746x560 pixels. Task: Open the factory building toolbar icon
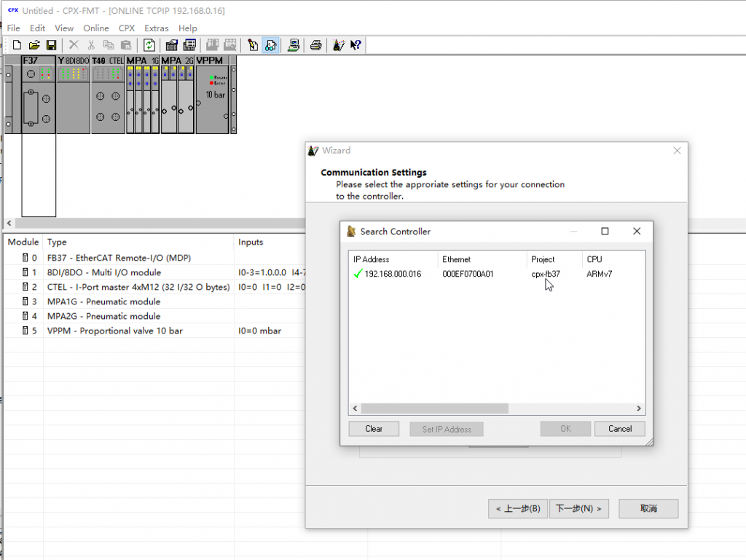click(172, 45)
